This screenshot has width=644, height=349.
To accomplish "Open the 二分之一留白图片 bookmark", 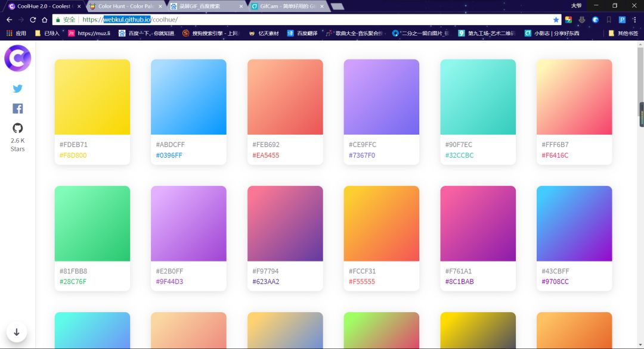I will tap(420, 33).
